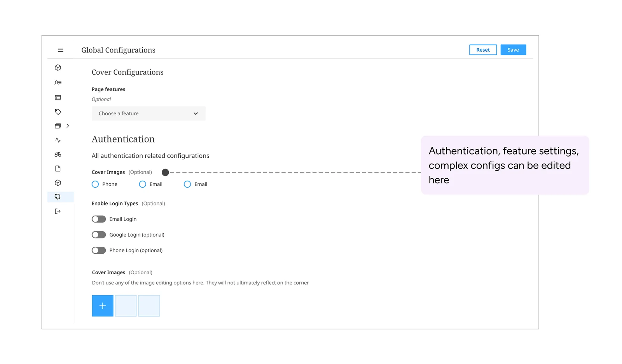622x364 pixels.
Task: Enable the Google Login (optional) switch
Action: (99, 235)
